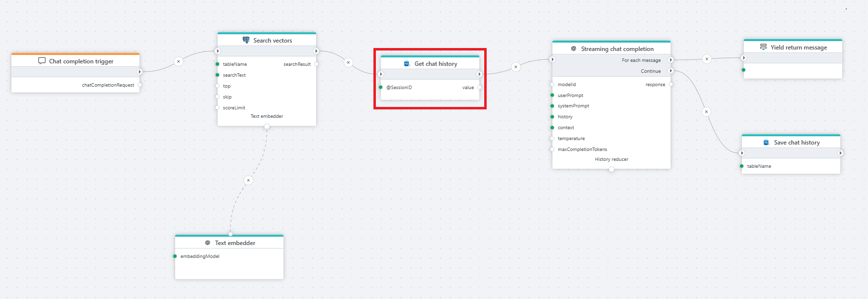Image resolution: width=868 pixels, height=299 pixels.
Task: Click the searchResult output port
Action: (x=317, y=64)
